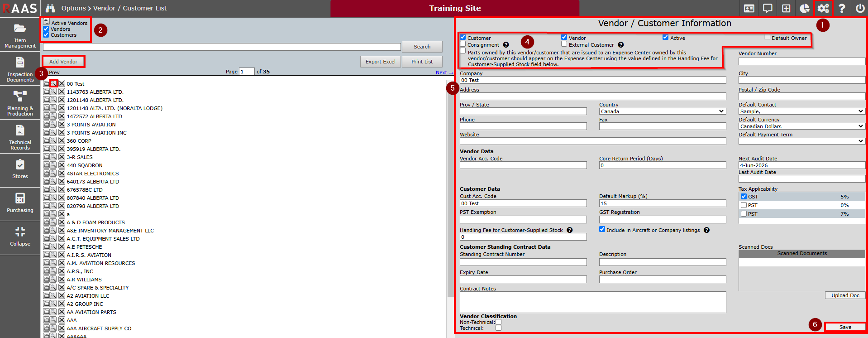Go to Technical Records in sidebar
The image size is (868, 338).
20,137
